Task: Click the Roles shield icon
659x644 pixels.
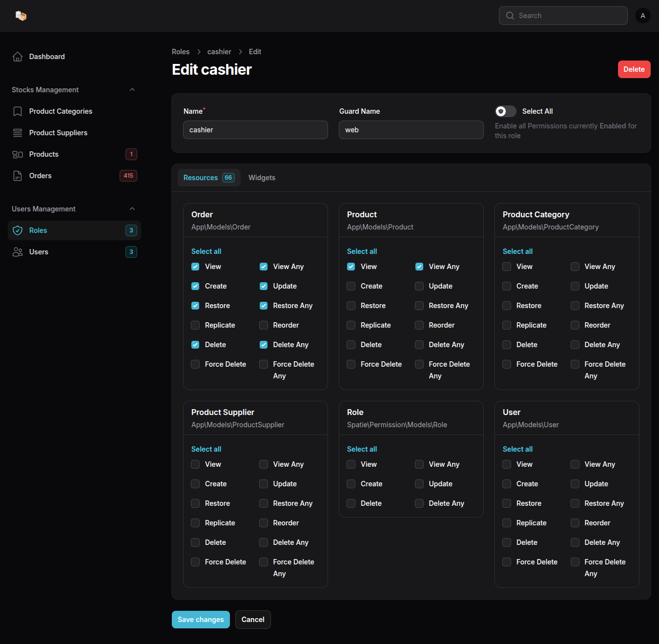Action: point(18,230)
